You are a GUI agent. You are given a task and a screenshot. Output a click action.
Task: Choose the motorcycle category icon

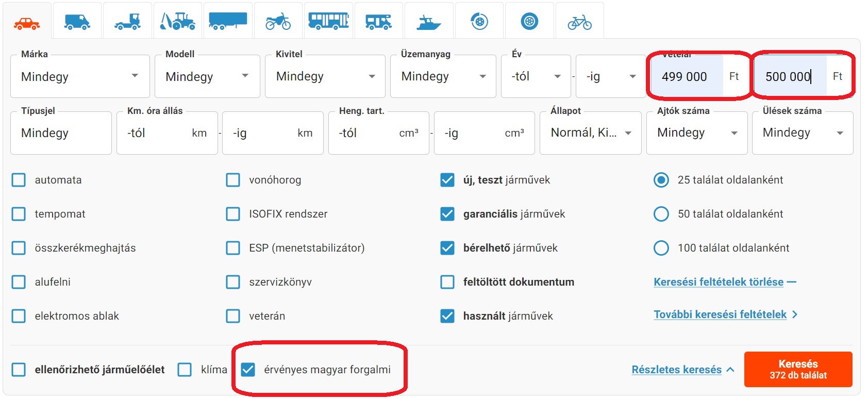278,22
